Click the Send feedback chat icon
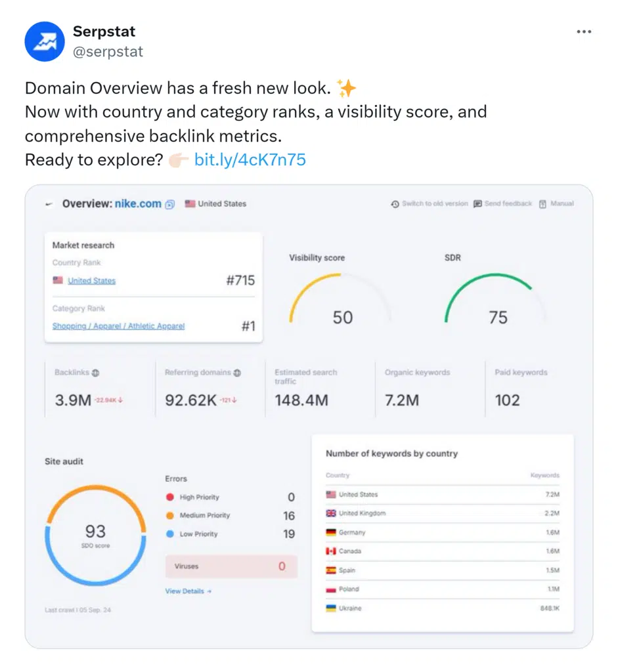The width and height of the screenshot is (618, 672). (x=477, y=204)
